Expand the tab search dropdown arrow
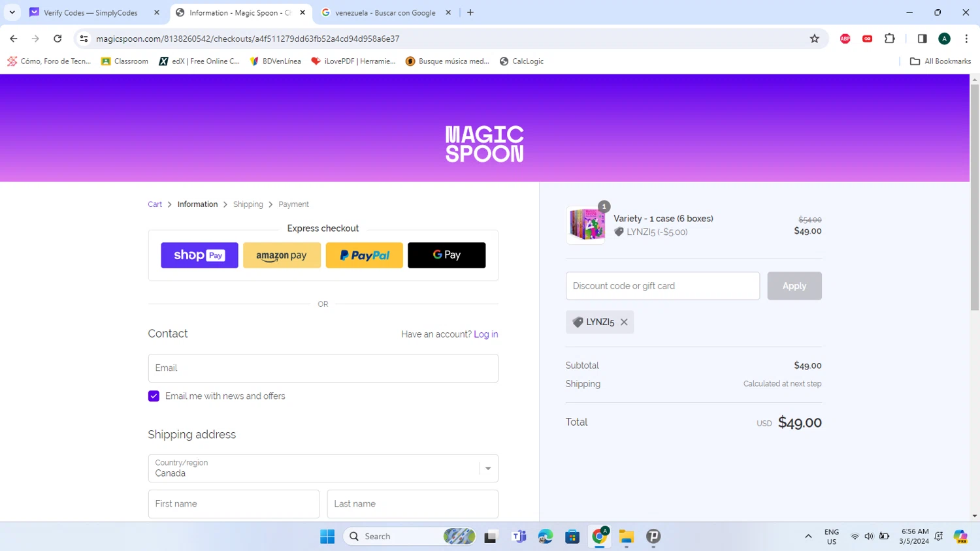The image size is (980, 551). click(x=12, y=12)
